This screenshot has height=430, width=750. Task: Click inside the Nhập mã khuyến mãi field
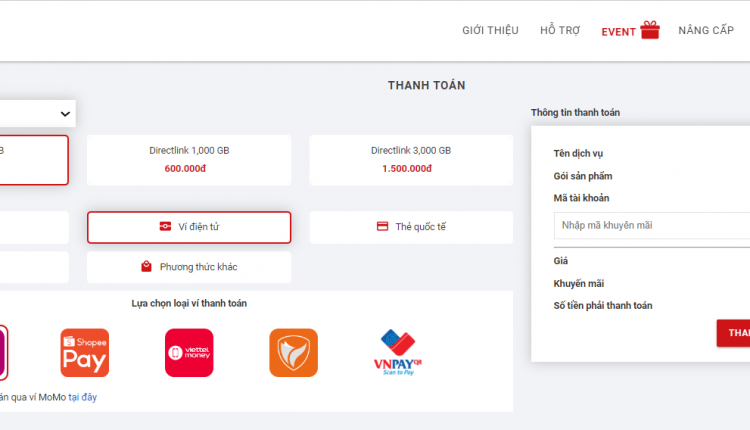pyautogui.click(x=652, y=225)
